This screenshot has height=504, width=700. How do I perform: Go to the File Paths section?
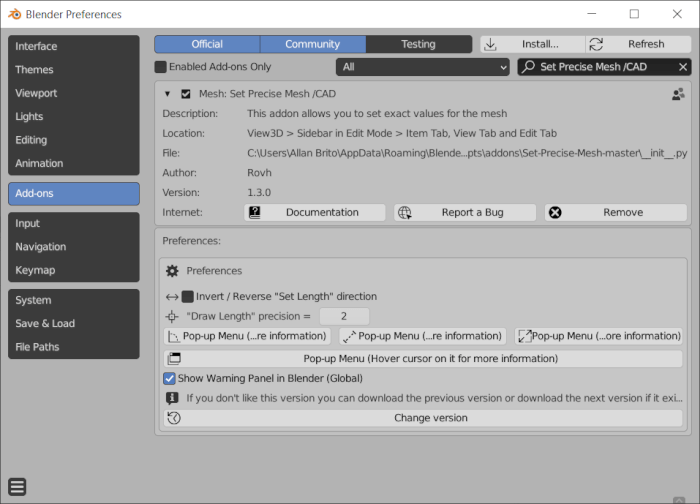coord(74,347)
